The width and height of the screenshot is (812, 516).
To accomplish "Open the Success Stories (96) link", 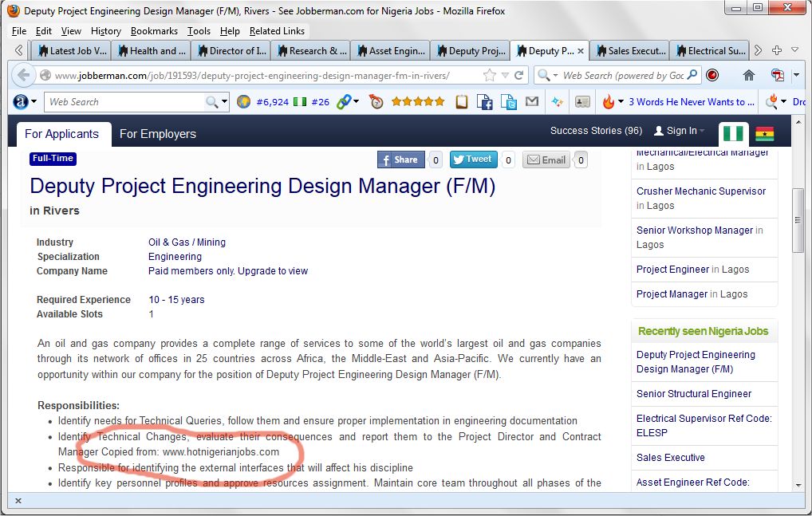I will pyautogui.click(x=596, y=131).
